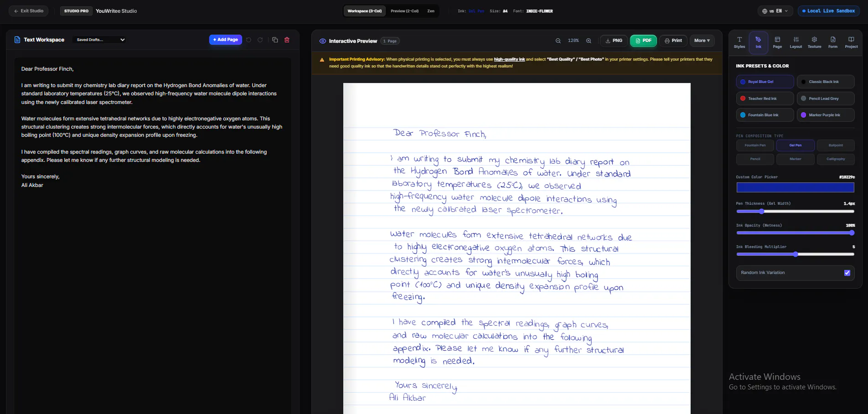Image resolution: width=868 pixels, height=414 pixels.
Task: Open the Layout panel icon
Action: (x=796, y=42)
